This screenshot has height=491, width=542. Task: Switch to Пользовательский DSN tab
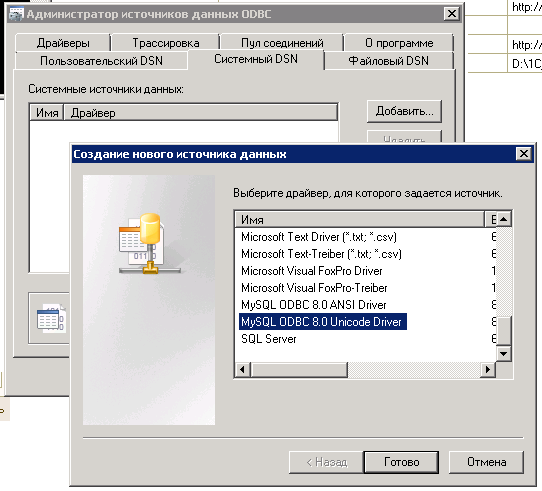(x=101, y=61)
